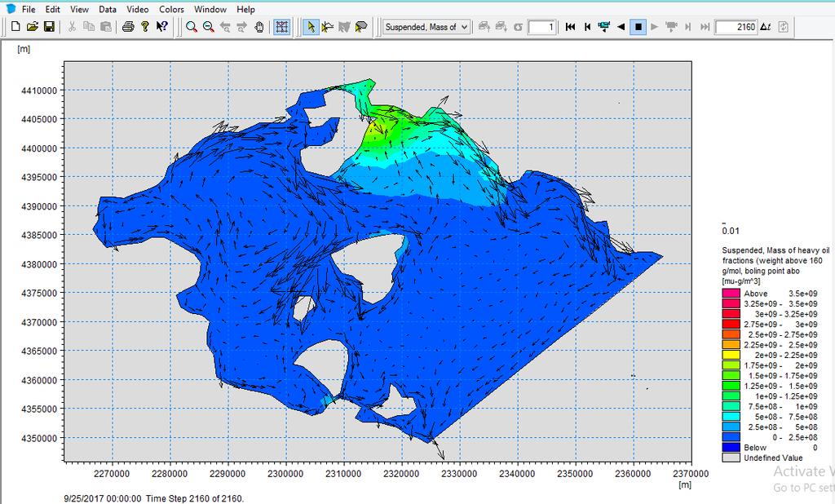Click the red 2.75e+09 - 3e+09 legend swatch
Image resolution: width=835 pixels, height=504 pixels.
pyautogui.click(x=731, y=324)
